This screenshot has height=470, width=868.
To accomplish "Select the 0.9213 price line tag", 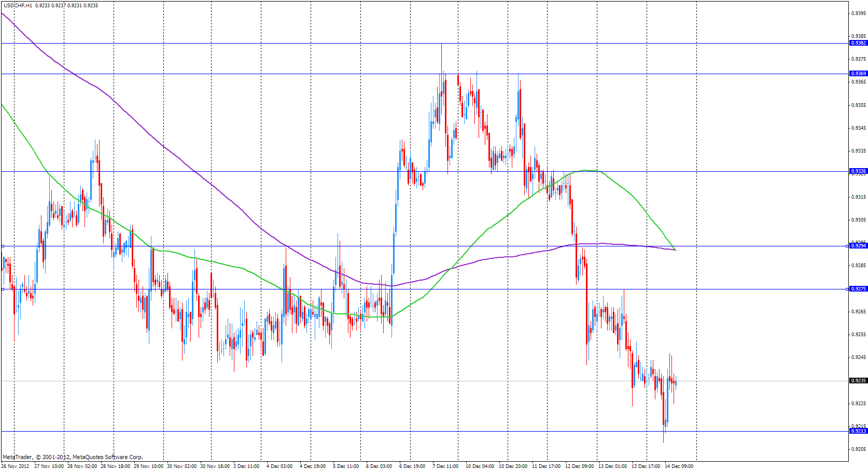I will 858,431.
